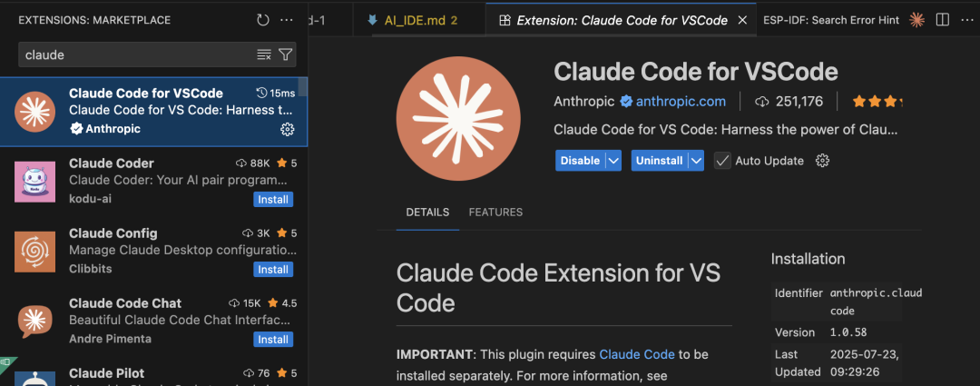Open the anthropic.com publisher link
Viewport: 980px width, 386px height.
tap(681, 102)
